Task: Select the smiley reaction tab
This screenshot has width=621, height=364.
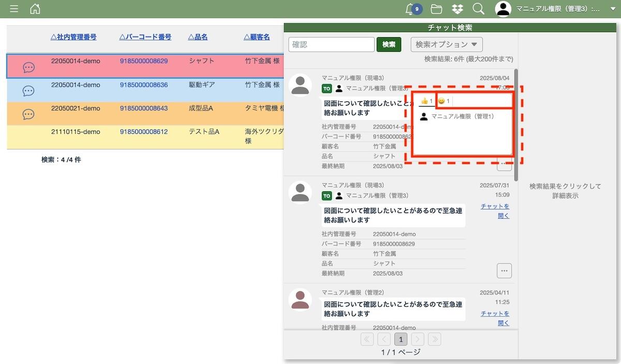Action: pos(443,101)
